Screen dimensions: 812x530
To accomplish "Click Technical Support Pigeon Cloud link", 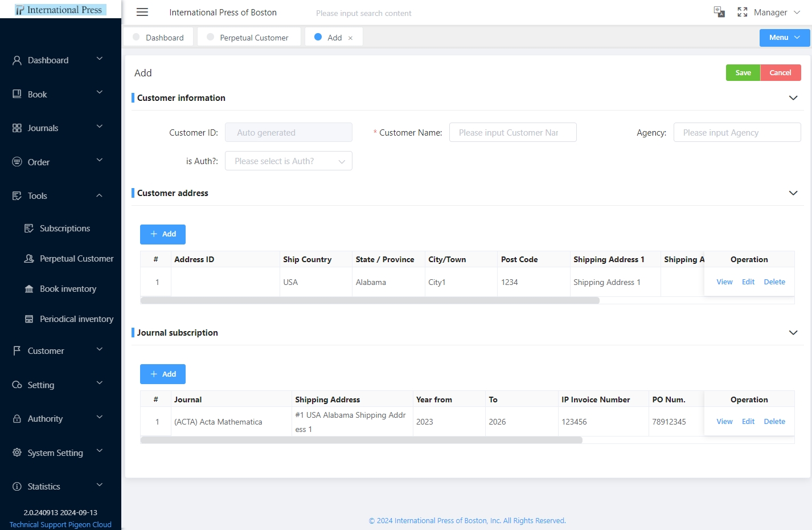I will (60, 525).
